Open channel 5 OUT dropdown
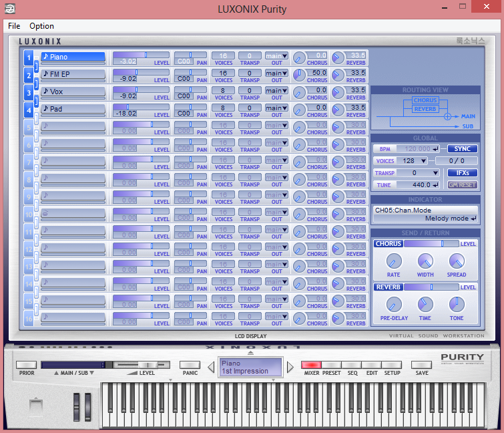 click(x=276, y=125)
